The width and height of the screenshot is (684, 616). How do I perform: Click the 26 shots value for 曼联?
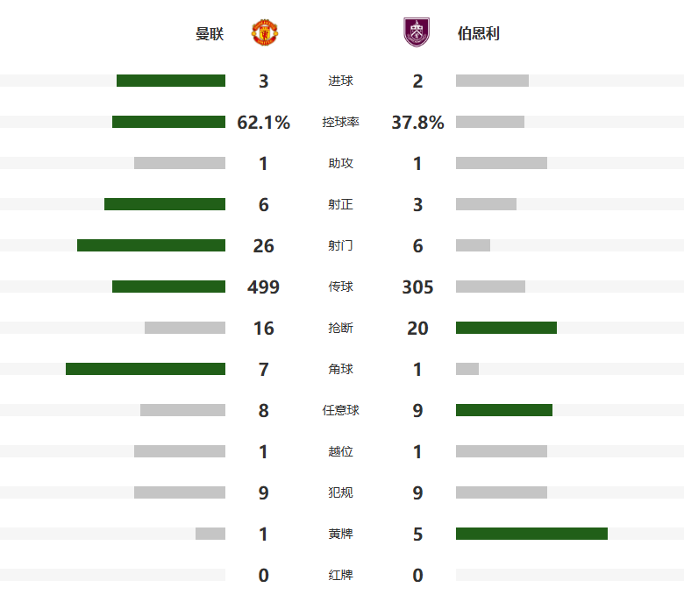coord(263,246)
